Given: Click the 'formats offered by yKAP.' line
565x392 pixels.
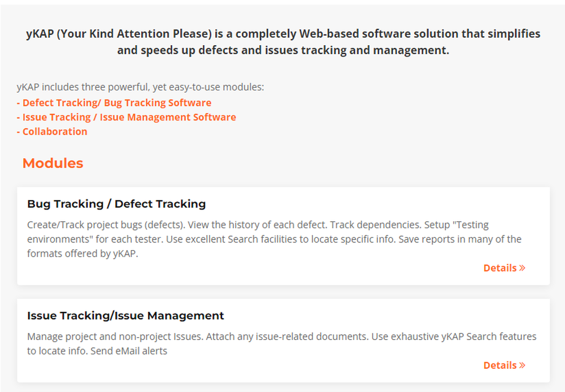Looking at the screenshot, I should (82, 254).
